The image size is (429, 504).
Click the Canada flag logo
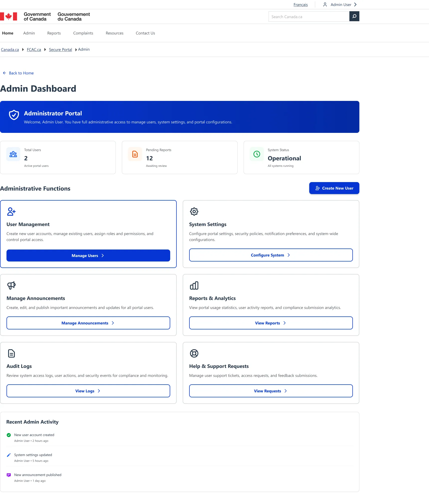[8, 16]
